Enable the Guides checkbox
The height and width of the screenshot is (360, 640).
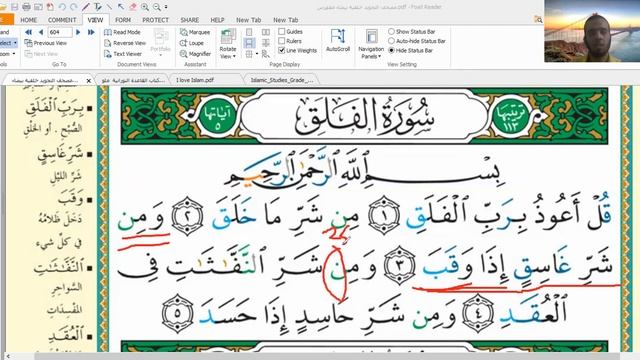point(282,31)
